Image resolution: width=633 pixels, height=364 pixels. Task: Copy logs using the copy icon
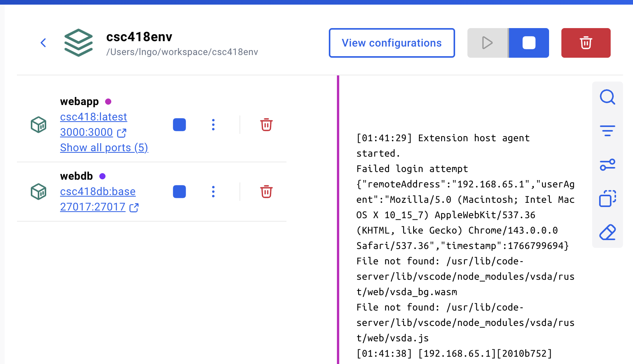(x=607, y=199)
